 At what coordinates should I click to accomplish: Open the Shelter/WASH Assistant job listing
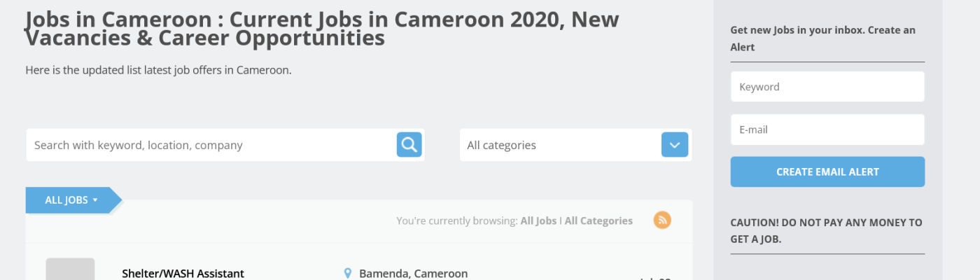[x=183, y=273]
